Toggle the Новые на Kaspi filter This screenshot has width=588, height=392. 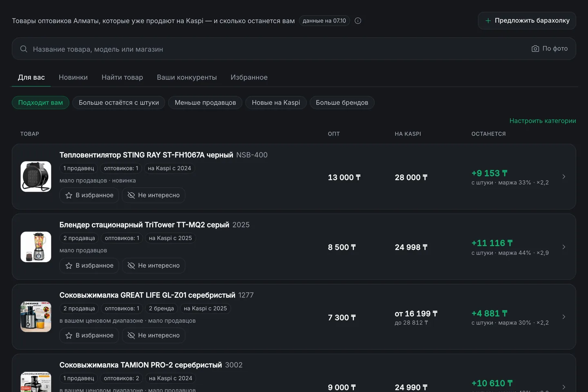point(276,102)
